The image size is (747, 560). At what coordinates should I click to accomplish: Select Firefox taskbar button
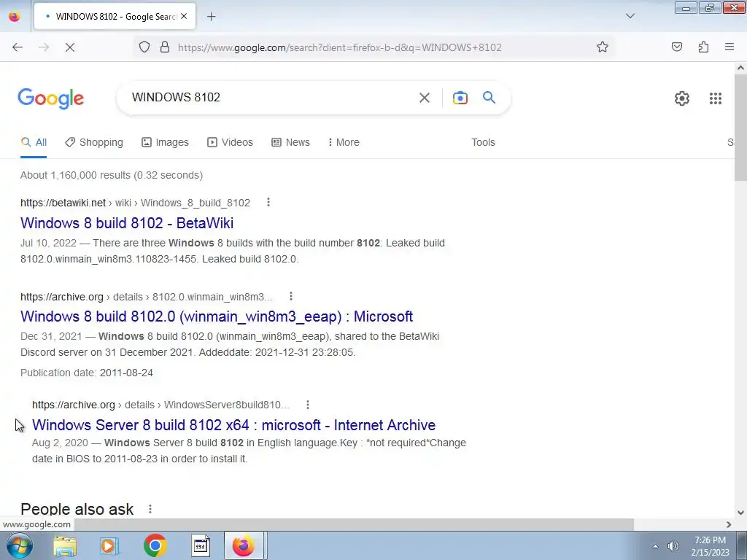pyautogui.click(x=244, y=545)
